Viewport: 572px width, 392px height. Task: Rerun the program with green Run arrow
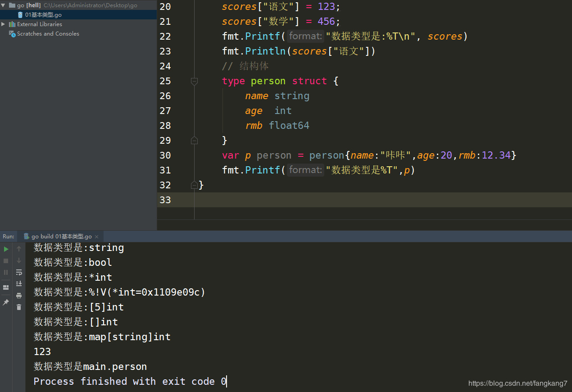[x=6, y=249]
